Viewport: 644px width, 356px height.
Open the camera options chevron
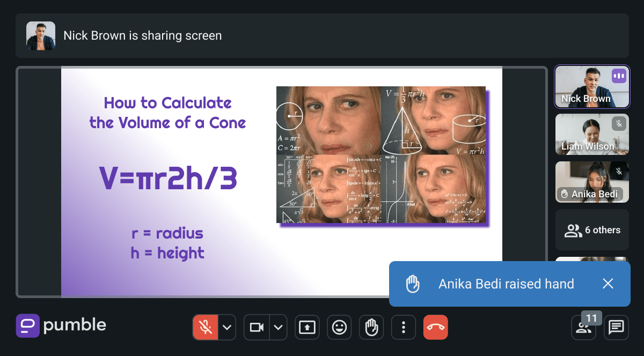[x=278, y=327]
